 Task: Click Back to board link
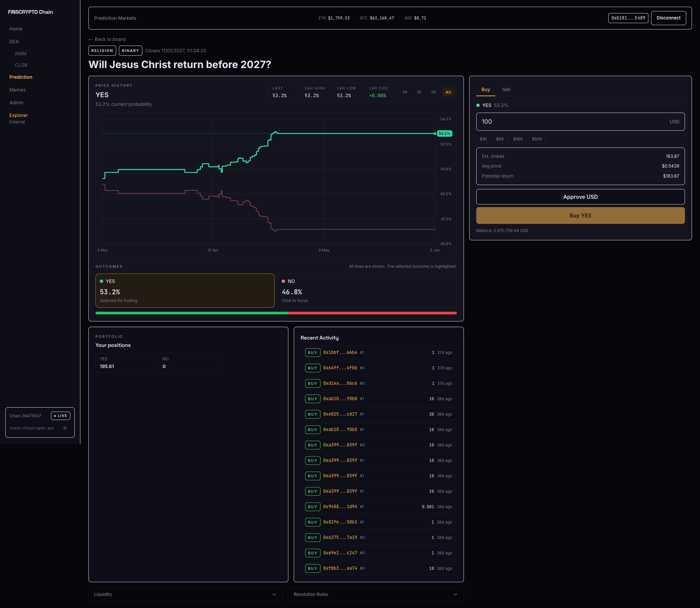[x=107, y=39]
